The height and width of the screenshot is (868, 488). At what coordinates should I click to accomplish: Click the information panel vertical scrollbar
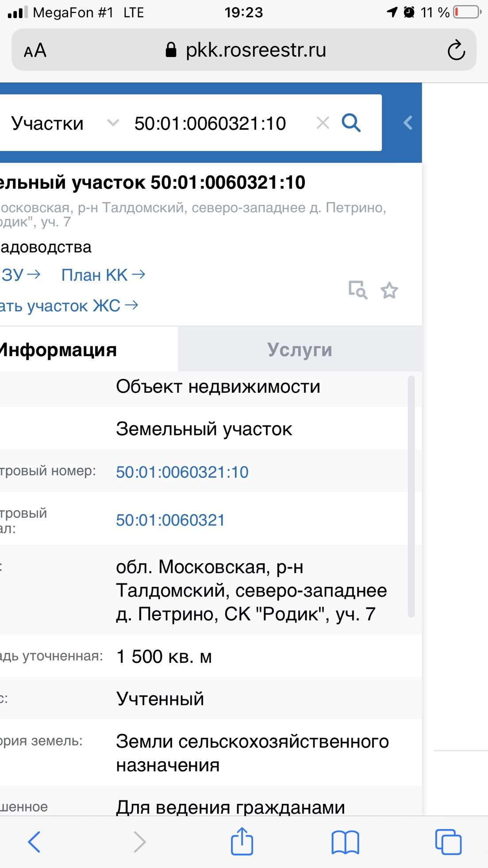pyautogui.click(x=411, y=496)
